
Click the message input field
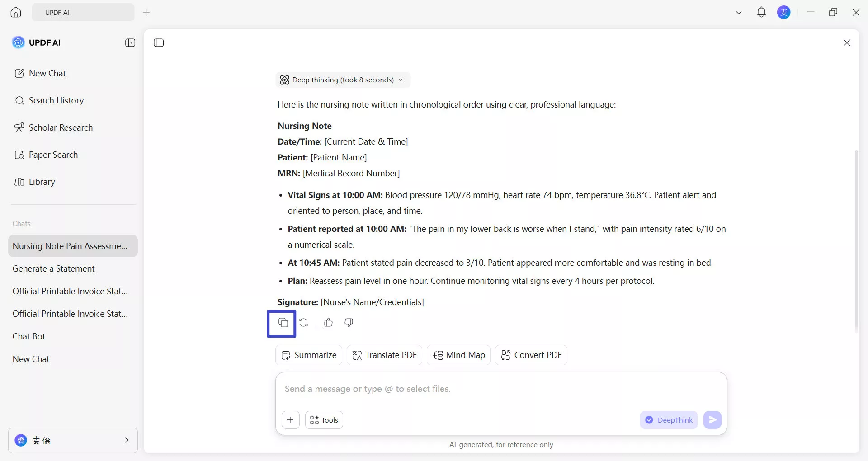pyautogui.click(x=452, y=389)
